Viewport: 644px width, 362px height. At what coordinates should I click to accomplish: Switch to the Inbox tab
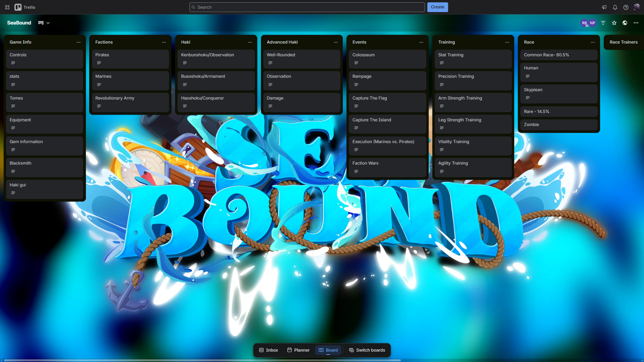click(x=268, y=350)
